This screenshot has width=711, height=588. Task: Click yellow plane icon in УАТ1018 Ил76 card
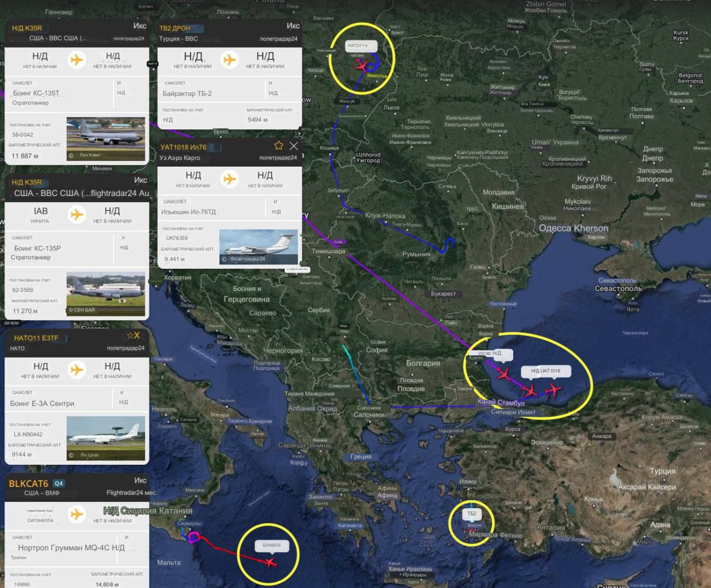[229, 179]
